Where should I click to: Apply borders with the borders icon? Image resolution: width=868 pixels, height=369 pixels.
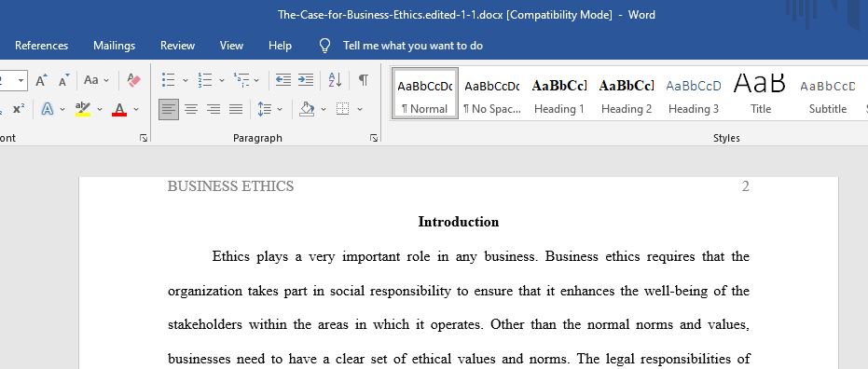point(343,109)
